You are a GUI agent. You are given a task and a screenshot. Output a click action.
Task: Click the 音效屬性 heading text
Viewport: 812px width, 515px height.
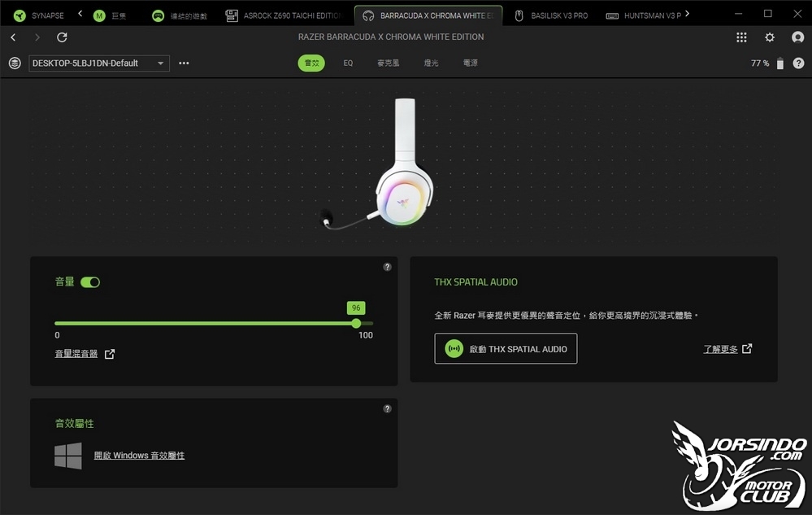(x=75, y=424)
